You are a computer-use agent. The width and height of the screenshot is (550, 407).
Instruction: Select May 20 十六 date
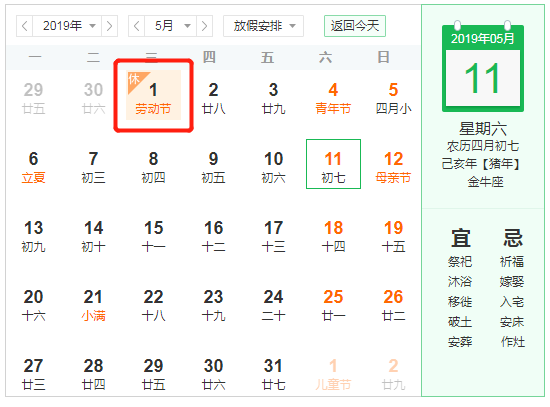[x=33, y=306]
